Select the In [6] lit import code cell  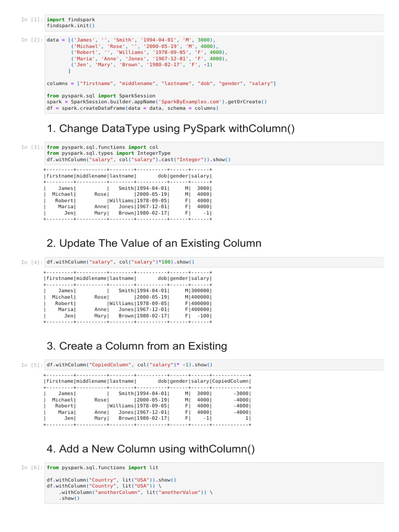[214, 483]
